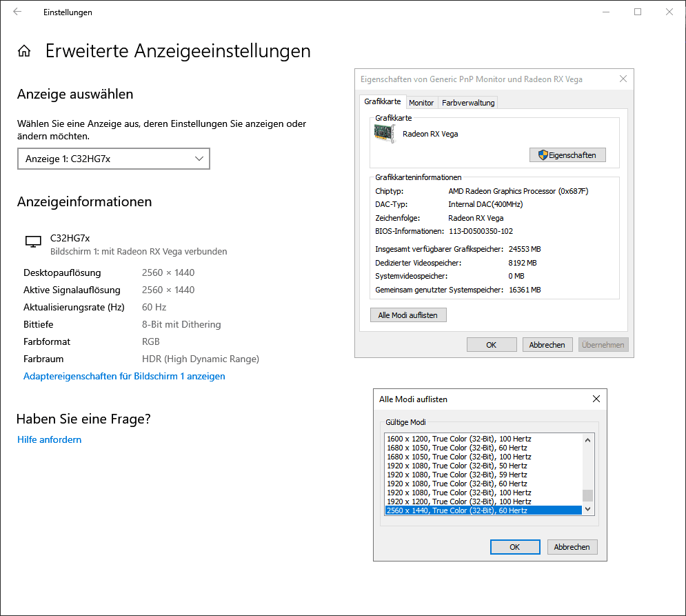Select mode 1920 x 1080, 50 Hertz
This screenshot has width=686, height=616.
483,466
